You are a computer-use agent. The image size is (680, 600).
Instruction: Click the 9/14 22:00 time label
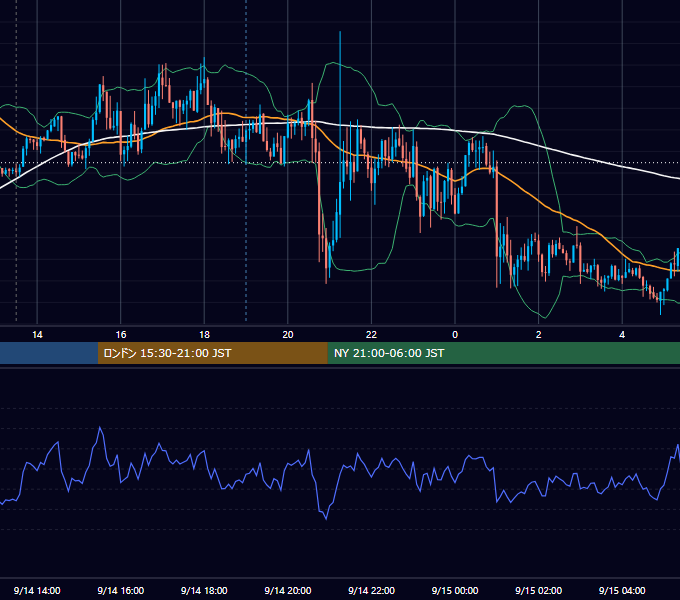tap(372, 590)
